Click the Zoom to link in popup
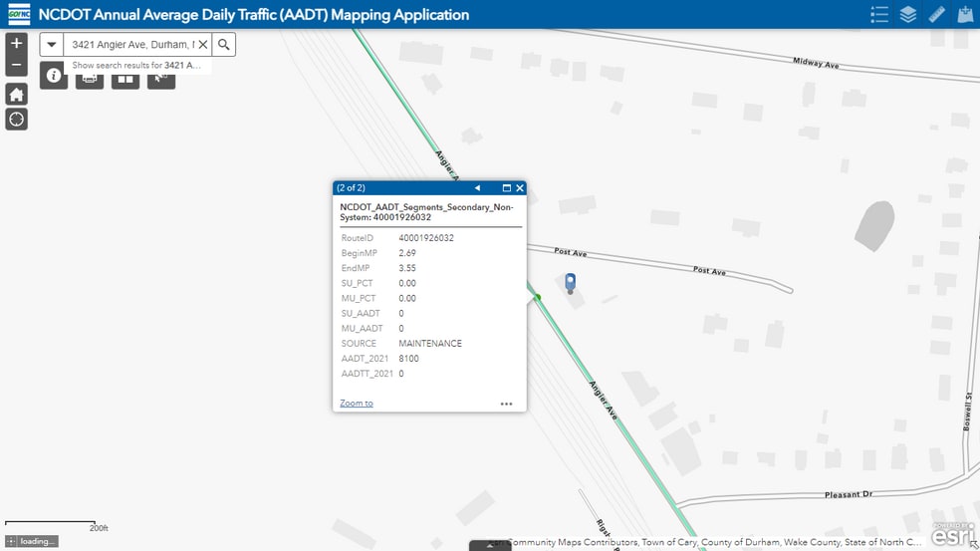 coord(357,404)
